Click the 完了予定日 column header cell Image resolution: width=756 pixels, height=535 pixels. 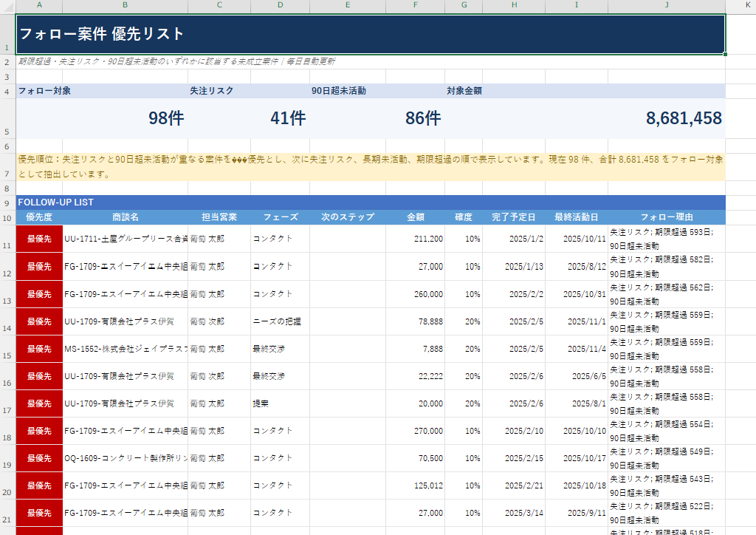(x=514, y=217)
